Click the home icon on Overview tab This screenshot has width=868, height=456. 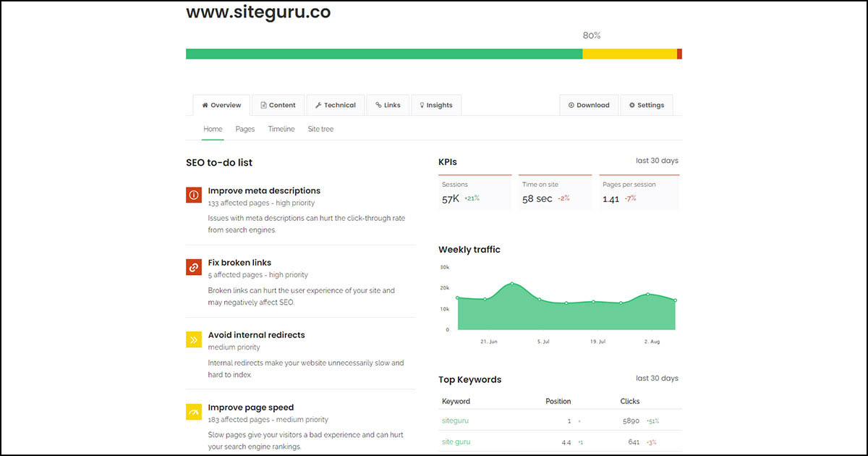coord(205,105)
